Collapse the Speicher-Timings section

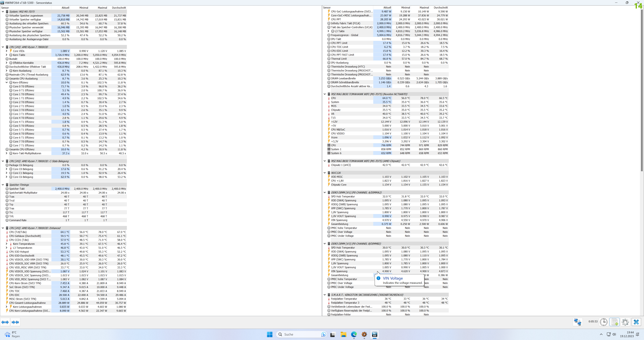point(3,185)
